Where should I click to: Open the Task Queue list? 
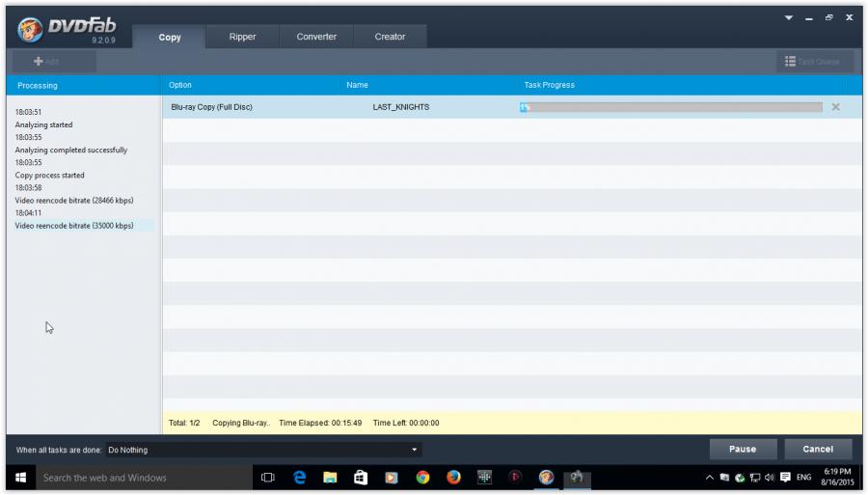tap(814, 62)
